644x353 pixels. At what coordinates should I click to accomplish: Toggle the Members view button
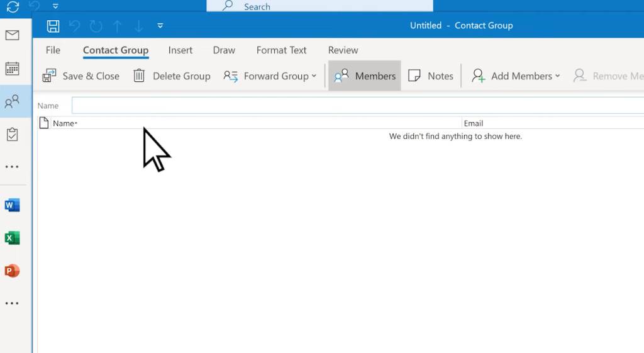tap(365, 76)
